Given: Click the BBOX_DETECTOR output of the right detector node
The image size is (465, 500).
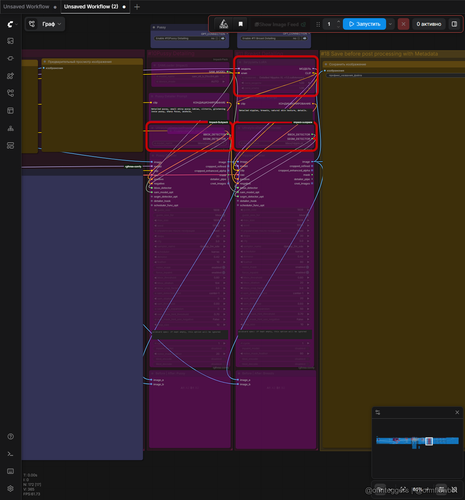Looking at the screenshot, I should coord(313,135).
